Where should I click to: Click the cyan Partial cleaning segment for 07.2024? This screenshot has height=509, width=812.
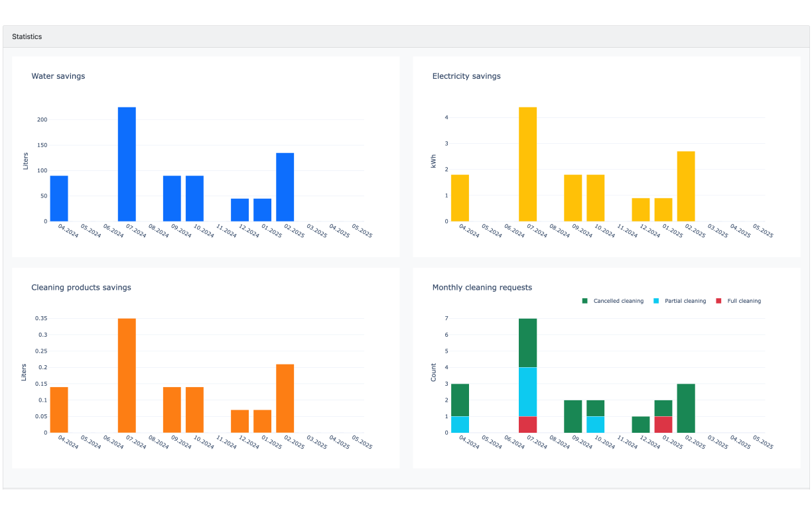pyautogui.click(x=527, y=392)
